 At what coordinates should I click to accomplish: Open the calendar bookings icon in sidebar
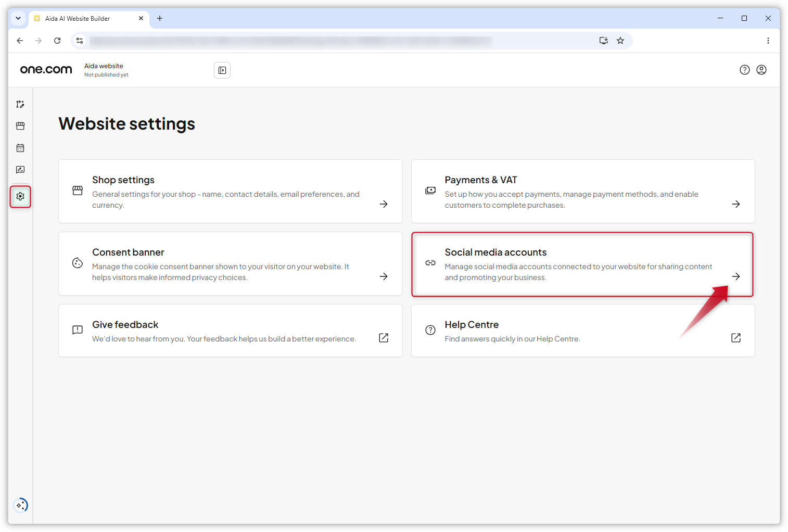20,148
